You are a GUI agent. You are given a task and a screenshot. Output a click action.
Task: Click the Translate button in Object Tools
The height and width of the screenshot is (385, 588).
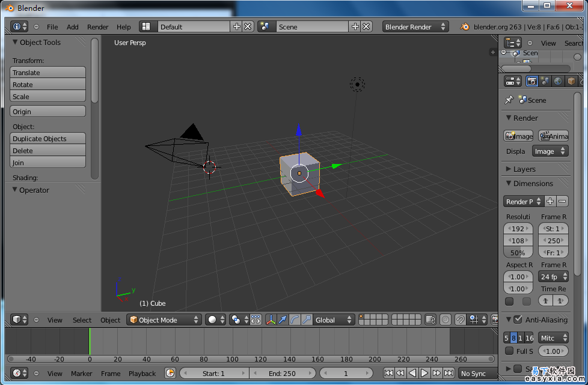click(x=48, y=73)
